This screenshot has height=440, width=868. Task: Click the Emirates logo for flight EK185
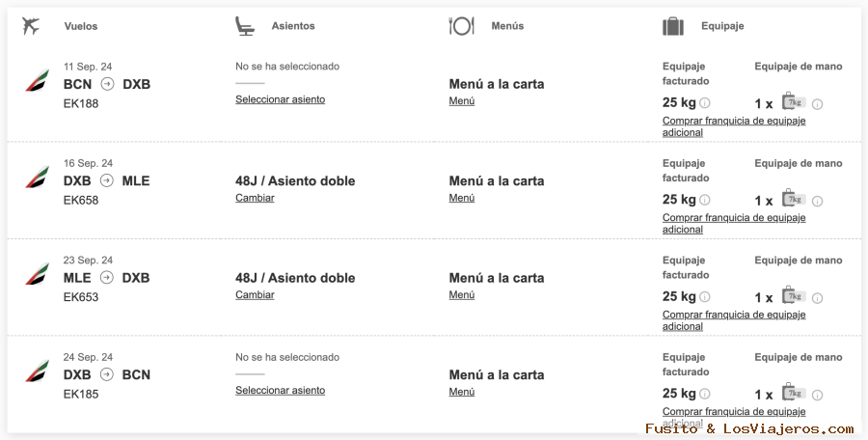(x=38, y=373)
